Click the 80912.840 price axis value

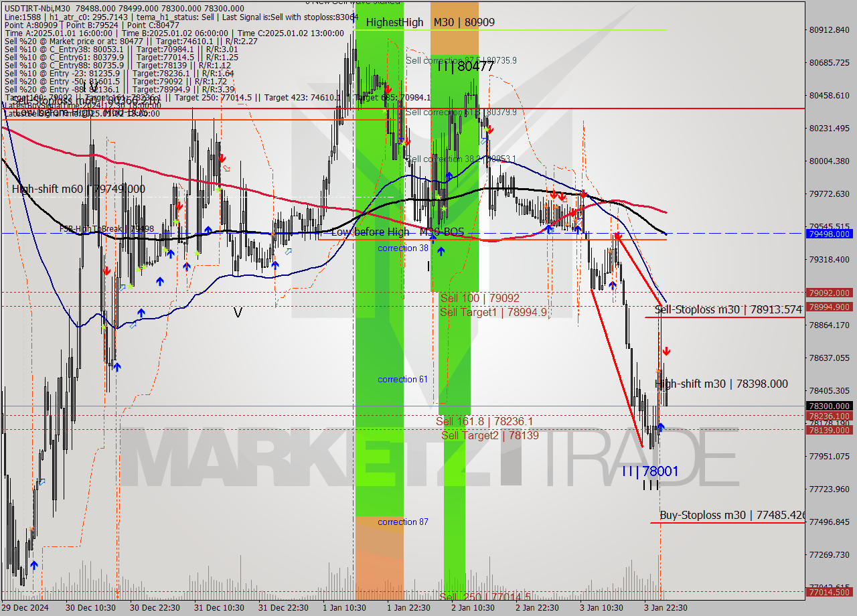click(830, 29)
